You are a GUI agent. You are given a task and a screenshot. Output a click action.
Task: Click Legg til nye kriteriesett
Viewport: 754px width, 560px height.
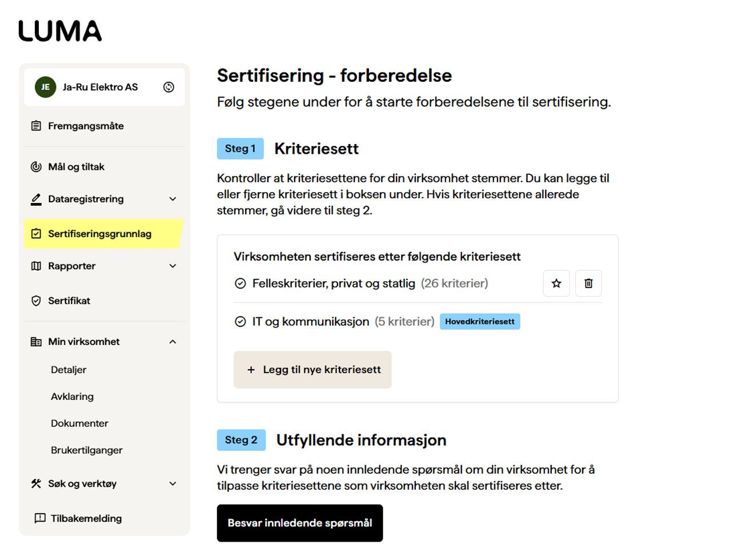[312, 370]
